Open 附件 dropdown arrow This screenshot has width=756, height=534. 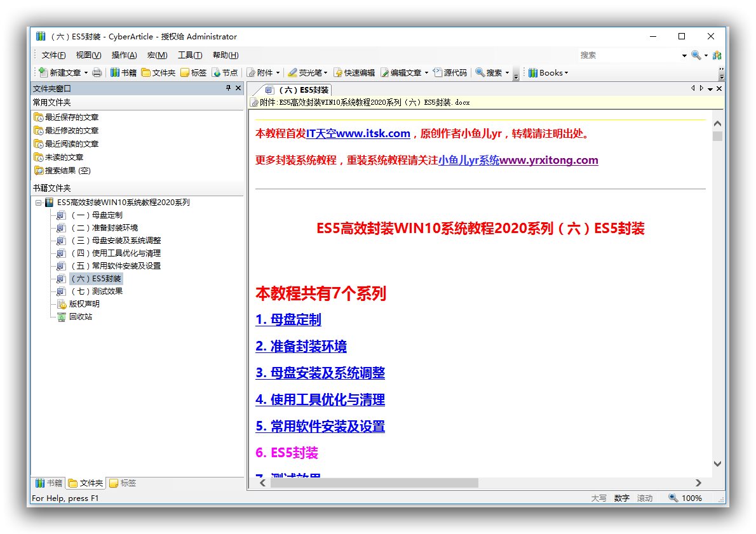point(278,73)
